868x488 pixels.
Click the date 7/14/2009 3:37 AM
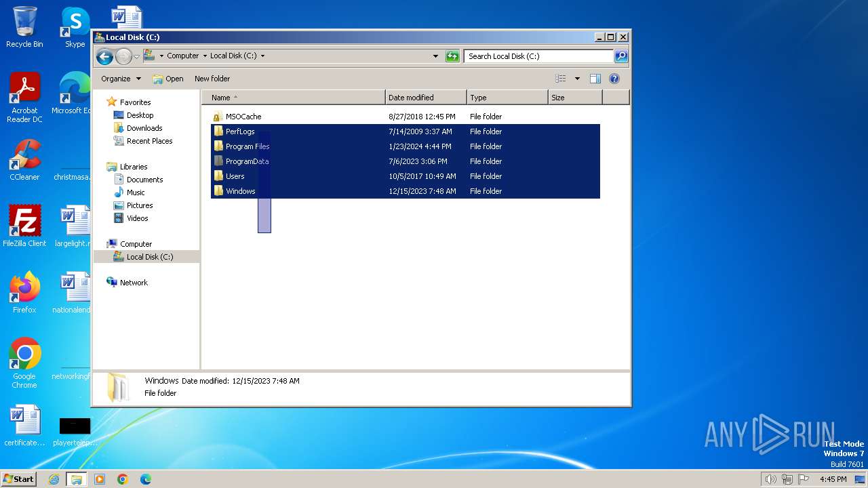click(420, 131)
